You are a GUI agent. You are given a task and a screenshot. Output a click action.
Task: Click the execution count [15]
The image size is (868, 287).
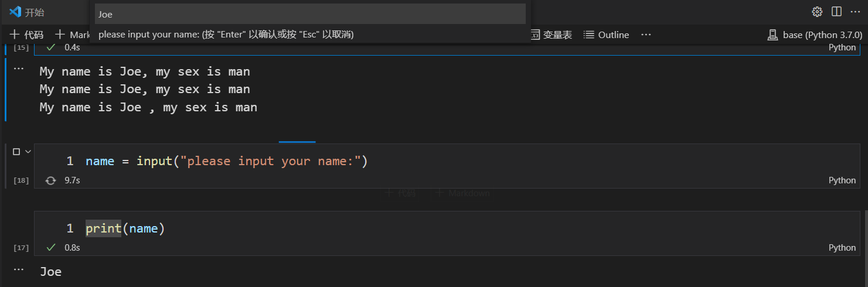pos(21,47)
